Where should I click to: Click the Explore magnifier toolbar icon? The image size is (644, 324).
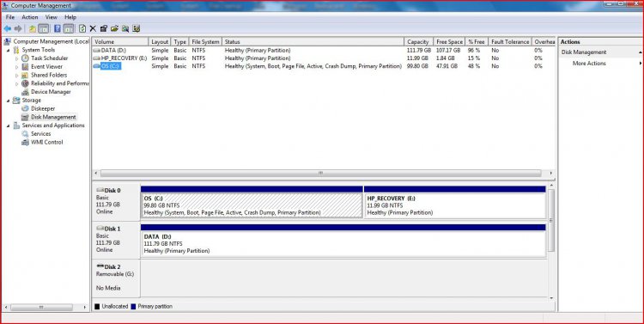125,28
